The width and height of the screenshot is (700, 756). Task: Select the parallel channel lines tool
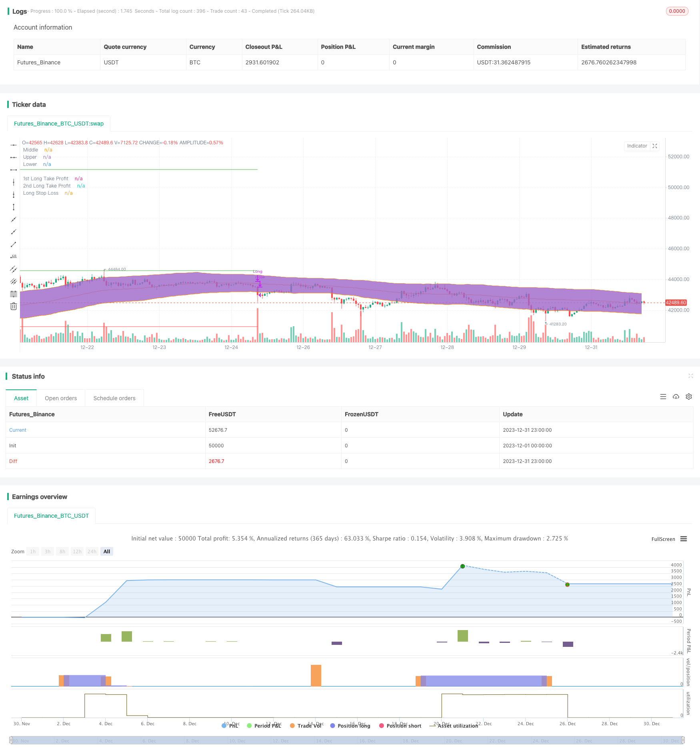(x=14, y=269)
